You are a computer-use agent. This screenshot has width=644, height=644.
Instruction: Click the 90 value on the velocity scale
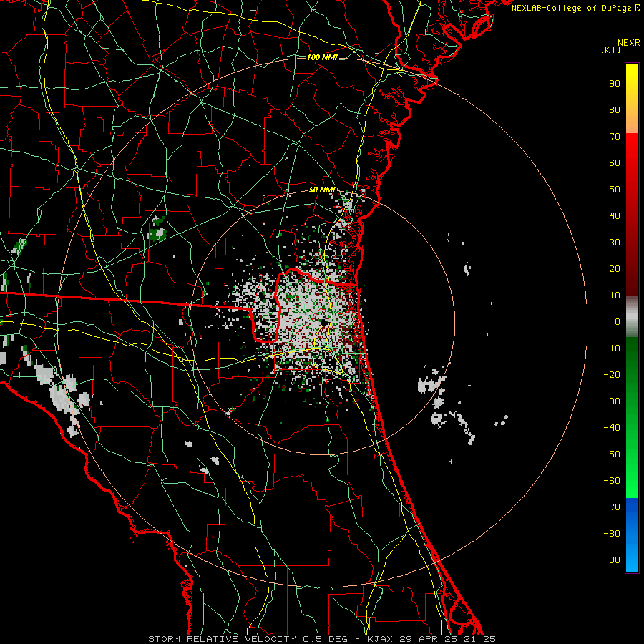coord(615,84)
